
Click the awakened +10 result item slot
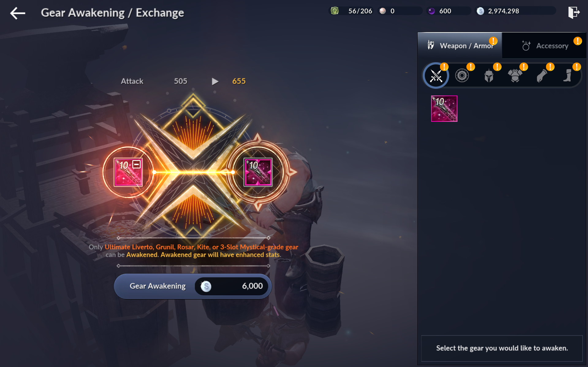258,172
